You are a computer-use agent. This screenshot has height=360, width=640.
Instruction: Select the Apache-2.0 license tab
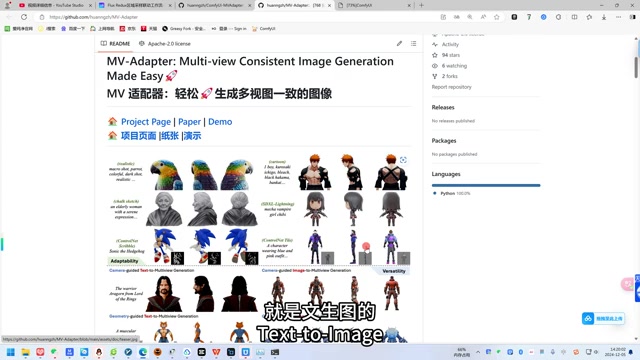pos(164,44)
